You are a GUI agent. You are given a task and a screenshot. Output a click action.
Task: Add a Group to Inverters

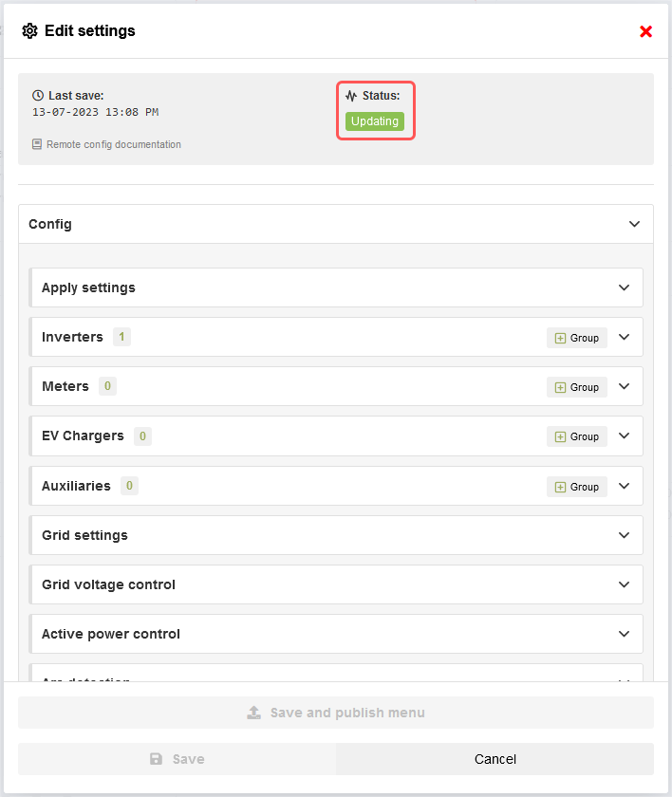(x=576, y=338)
